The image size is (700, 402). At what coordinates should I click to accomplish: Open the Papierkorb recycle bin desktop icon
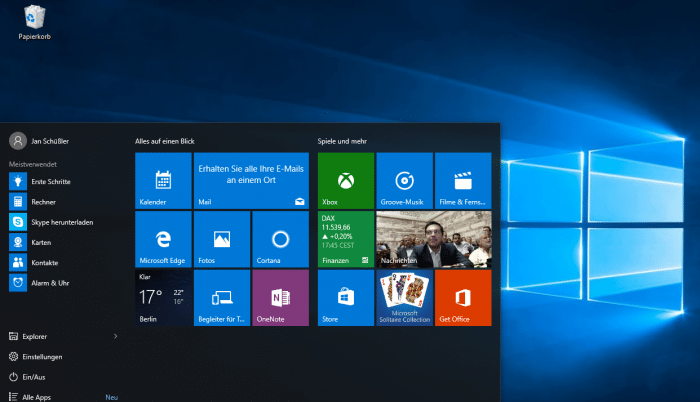pos(34,22)
